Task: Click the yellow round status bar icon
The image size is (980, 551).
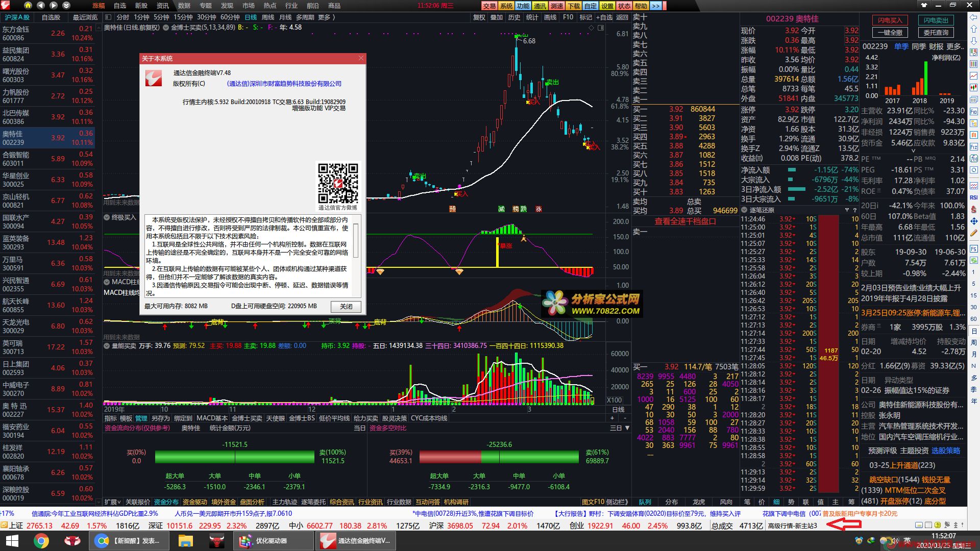Action: coord(938,525)
